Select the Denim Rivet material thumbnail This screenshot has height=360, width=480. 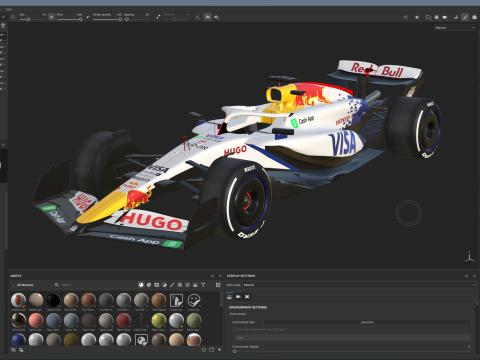coord(18,321)
